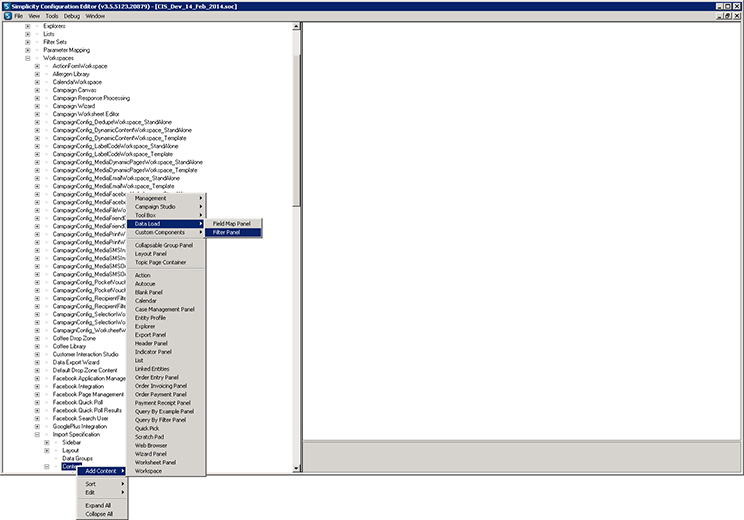Choose Scratch Pad from the menu
The image size is (744, 520).
[166, 437]
